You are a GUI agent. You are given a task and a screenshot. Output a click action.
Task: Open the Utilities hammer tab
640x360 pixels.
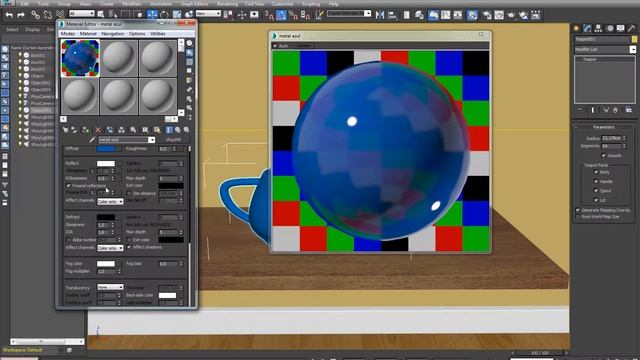[x=631, y=28]
